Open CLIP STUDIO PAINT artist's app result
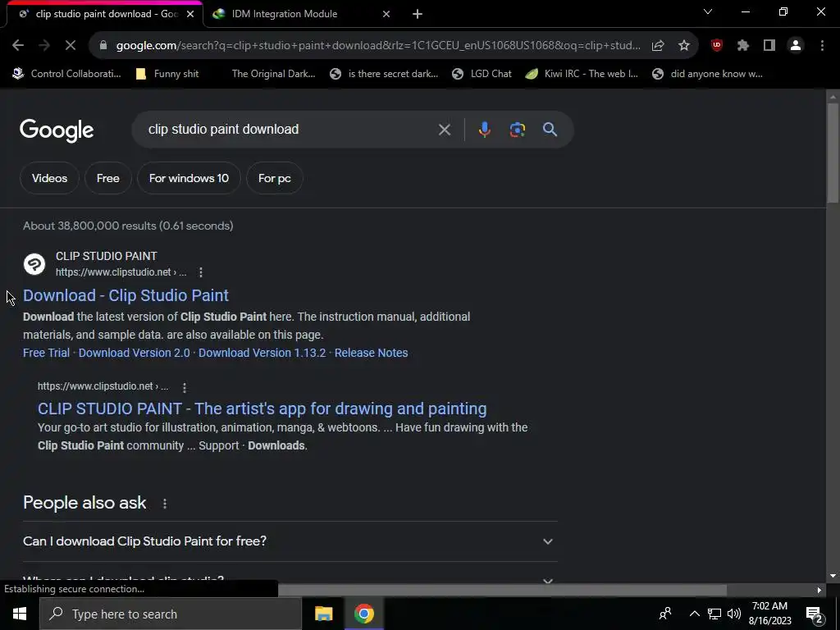This screenshot has height=630, width=840. coord(262,409)
